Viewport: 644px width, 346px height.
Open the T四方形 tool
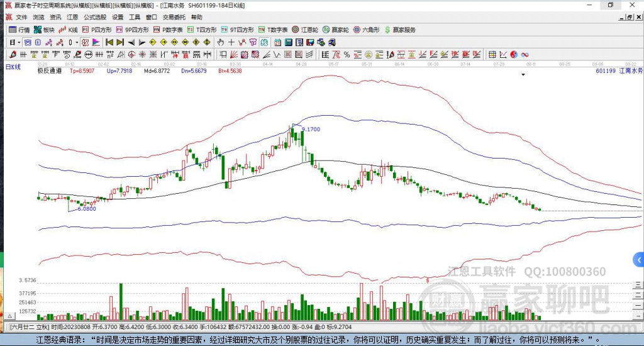(x=202, y=30)
